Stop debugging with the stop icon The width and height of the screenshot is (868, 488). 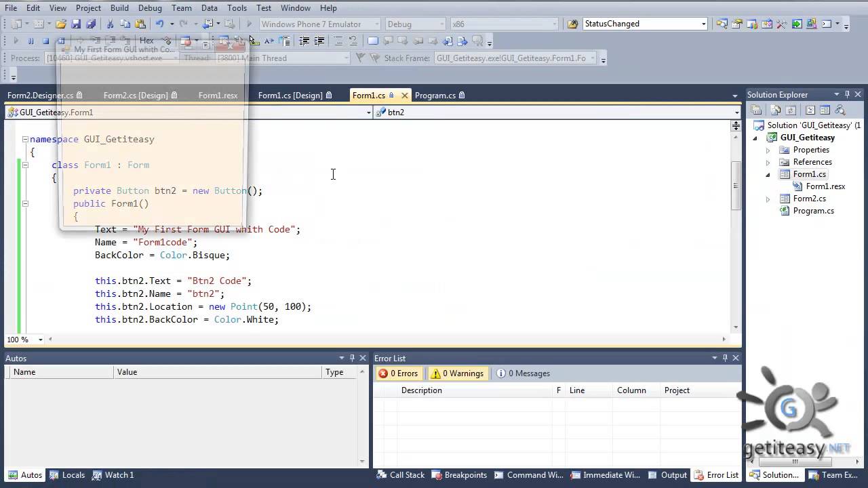coord(45,41)
